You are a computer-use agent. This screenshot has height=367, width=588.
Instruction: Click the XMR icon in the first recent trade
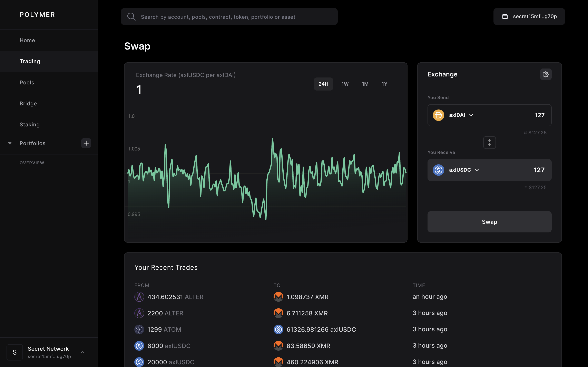pyautogui.click(x=279, y=297)
